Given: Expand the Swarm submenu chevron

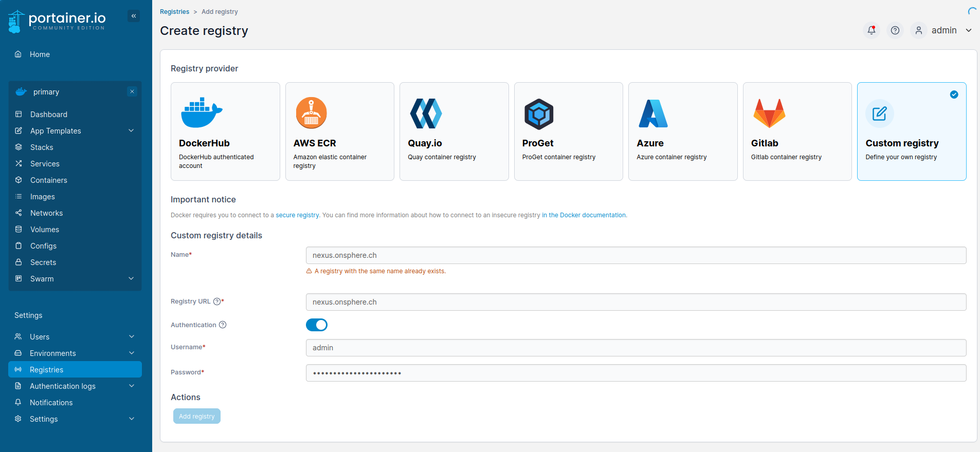Looking at the screenshot, I should pos(131,278).
